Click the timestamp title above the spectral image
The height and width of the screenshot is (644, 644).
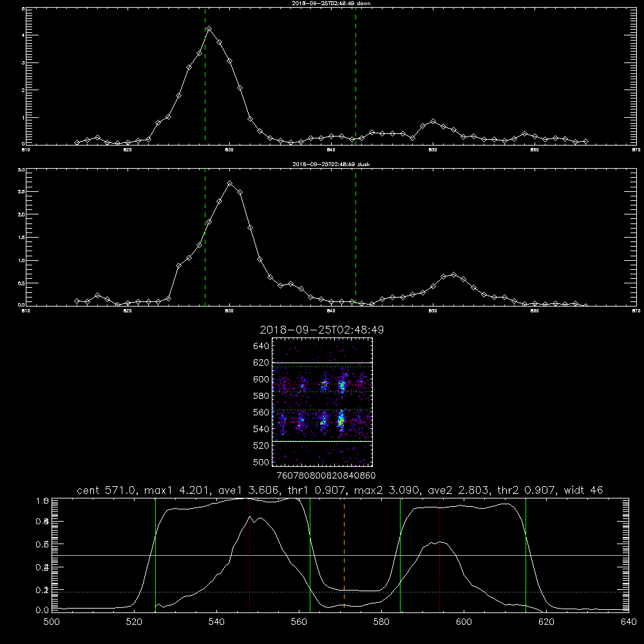(x=322, y=330)
